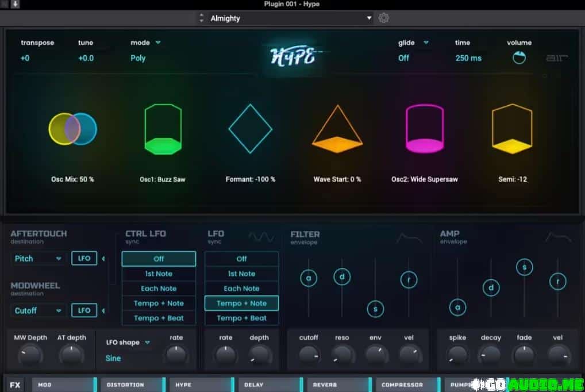Click the volume knob
Screen dimensions: 585x392
pyautogui.click(x=519, y=58)
